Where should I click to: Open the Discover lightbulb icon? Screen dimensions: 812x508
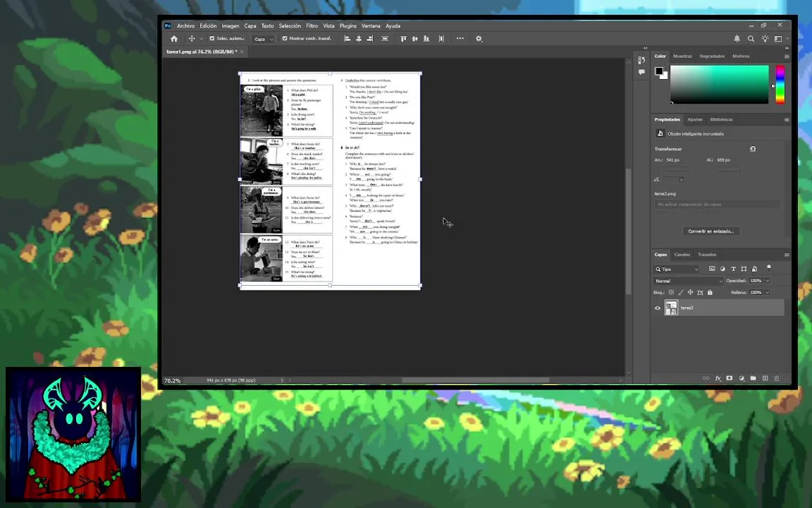click(765, 39)
